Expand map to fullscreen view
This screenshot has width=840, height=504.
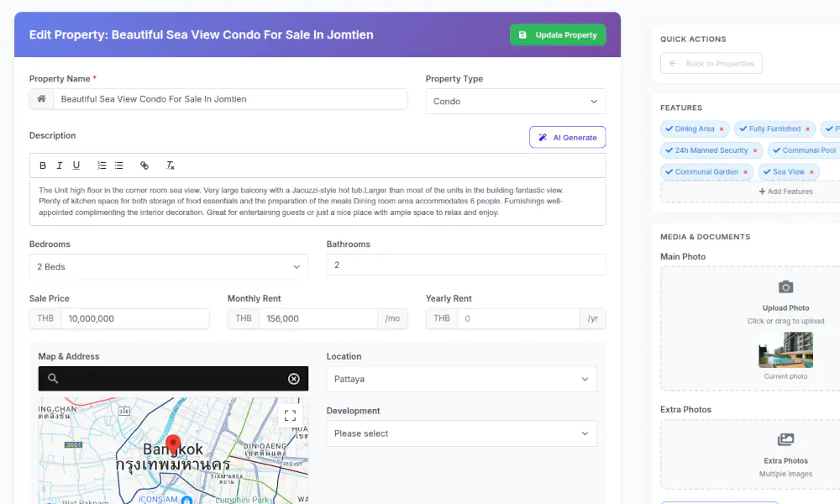(290, 416)
